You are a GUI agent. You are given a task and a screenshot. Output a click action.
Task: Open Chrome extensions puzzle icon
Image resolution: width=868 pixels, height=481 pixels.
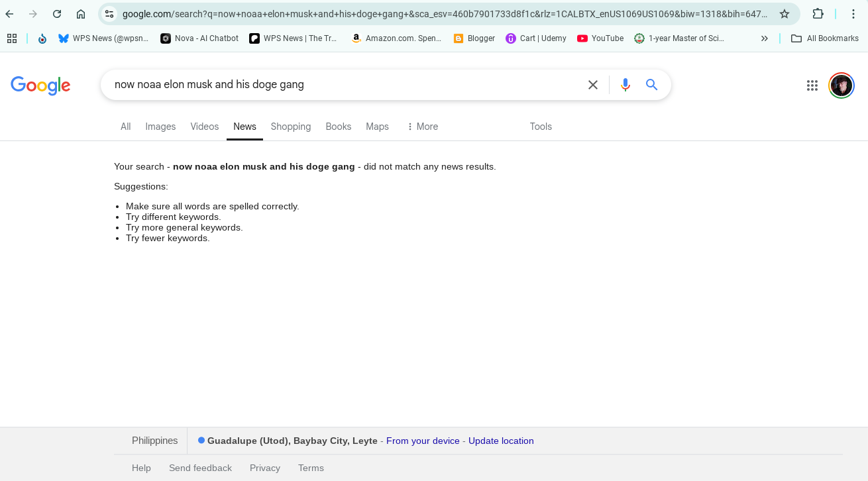click(x=818, y=14)
